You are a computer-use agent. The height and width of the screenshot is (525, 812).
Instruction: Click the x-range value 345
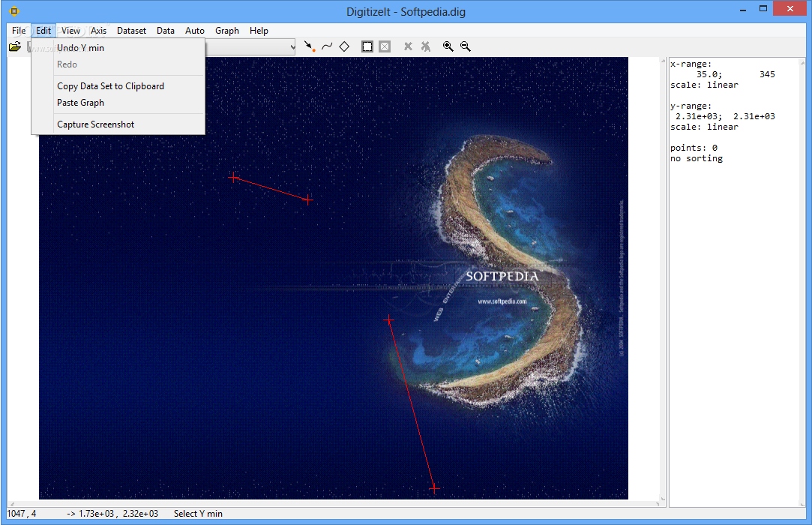(767, 75)
